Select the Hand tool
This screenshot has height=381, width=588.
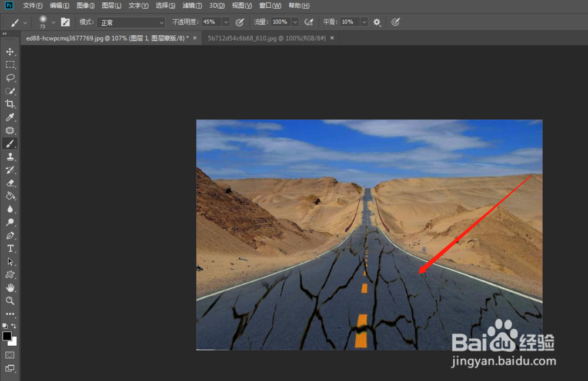10,288
